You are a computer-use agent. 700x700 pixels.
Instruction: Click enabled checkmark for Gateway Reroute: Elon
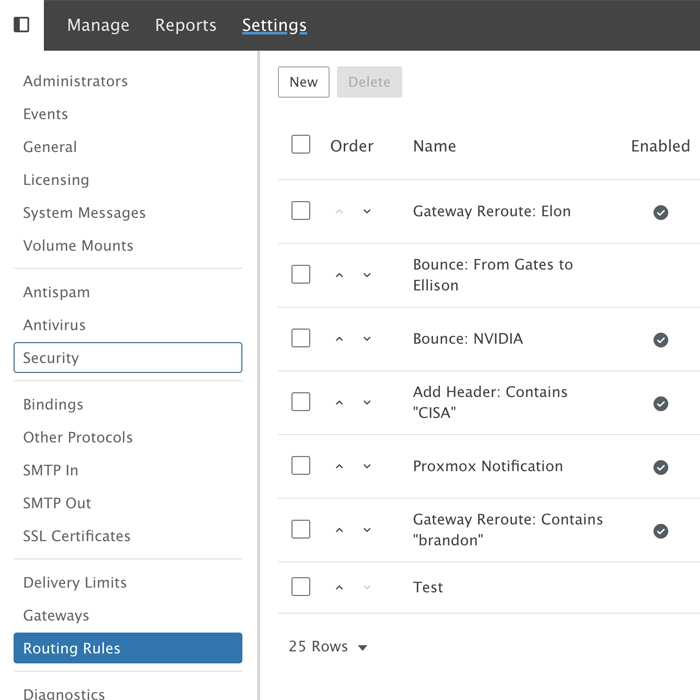[x=661, y=212]
